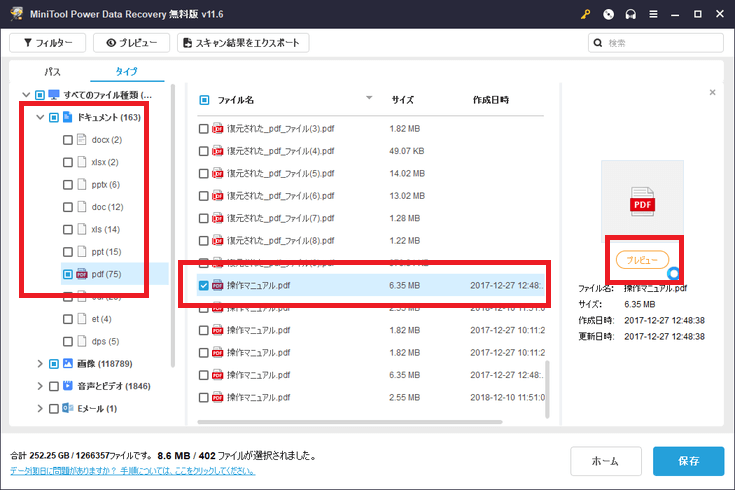The height and width of the screenshot is (490, 735).
Task: Select the タイプ tab
Action: pos(127,72)
